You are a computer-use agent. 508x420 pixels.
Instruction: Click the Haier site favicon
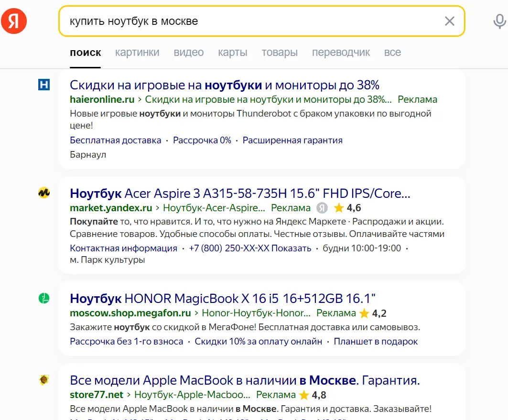44,85
